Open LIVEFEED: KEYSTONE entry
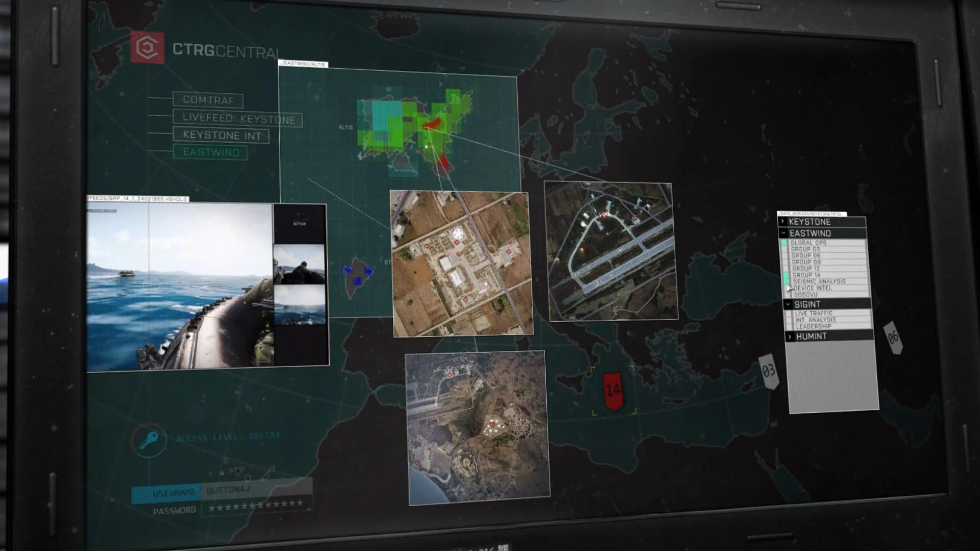 tap(238, 118)
